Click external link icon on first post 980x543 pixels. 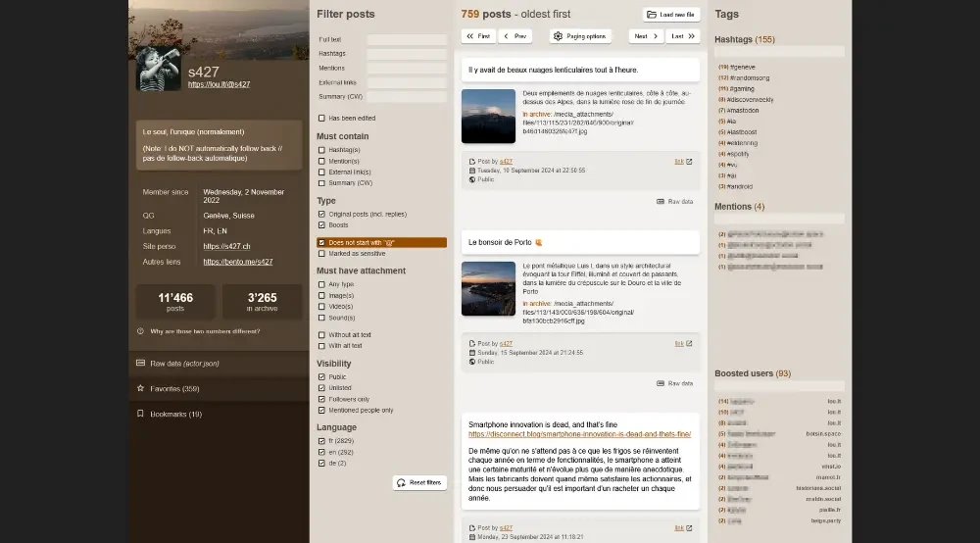(x=689, y=161)
